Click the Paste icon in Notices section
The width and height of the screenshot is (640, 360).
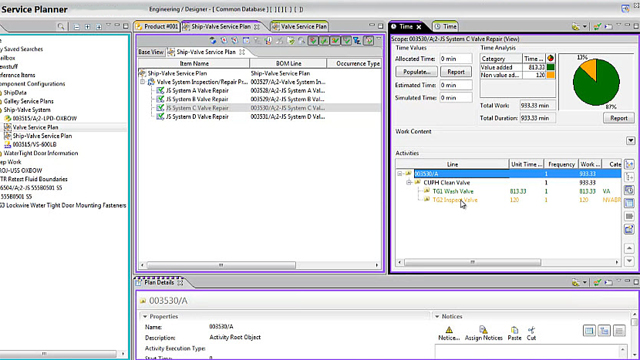(x=514, y=330)
